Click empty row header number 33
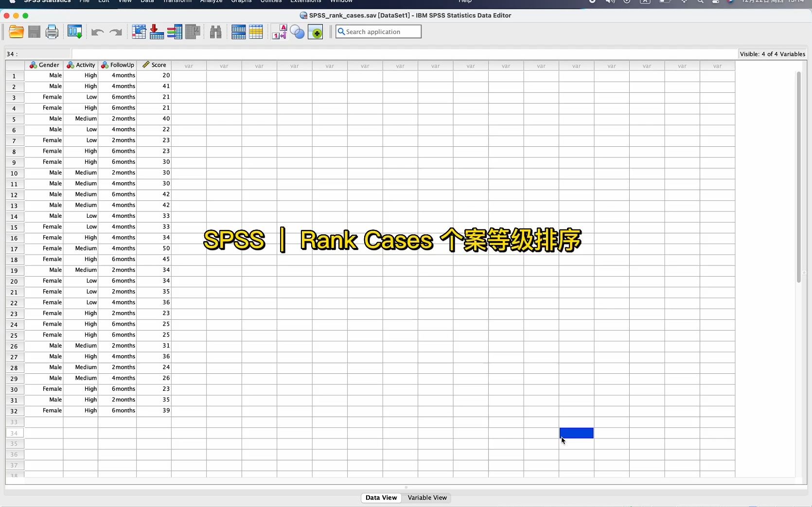This screenshot has width=812, height=507. pyautogui.click(x=14, y=422)
